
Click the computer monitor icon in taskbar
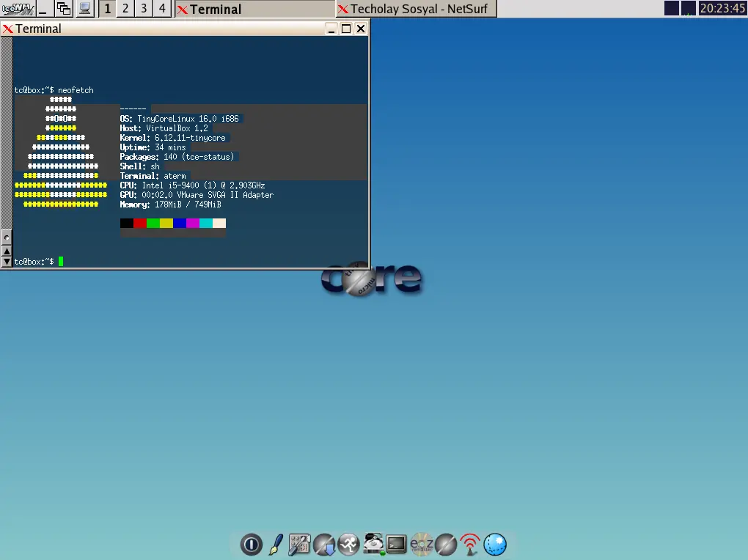(x=84, y=9)
